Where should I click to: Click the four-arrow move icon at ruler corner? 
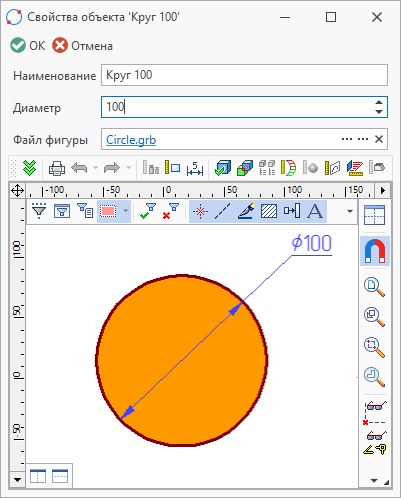[x=17, y=191]
